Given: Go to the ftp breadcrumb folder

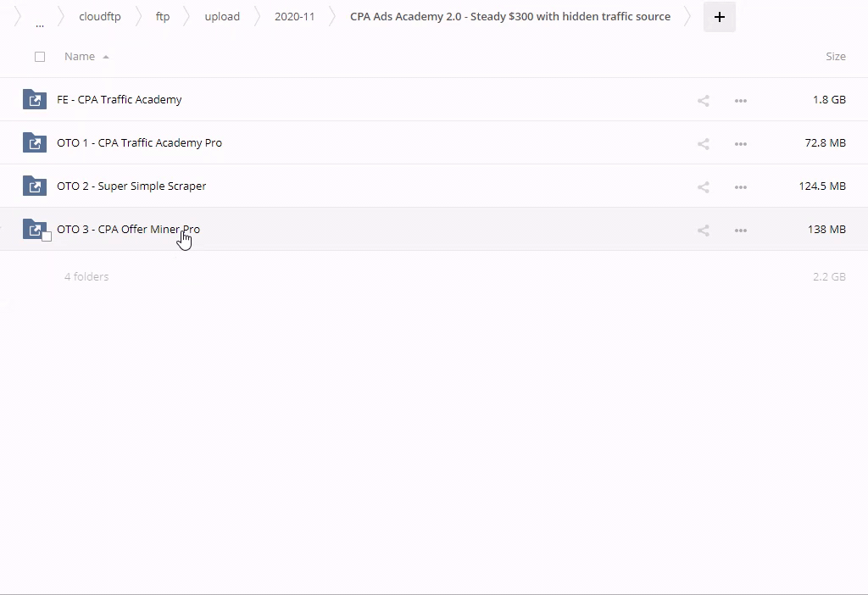Looking at the screenshot, I should [163, 17].
